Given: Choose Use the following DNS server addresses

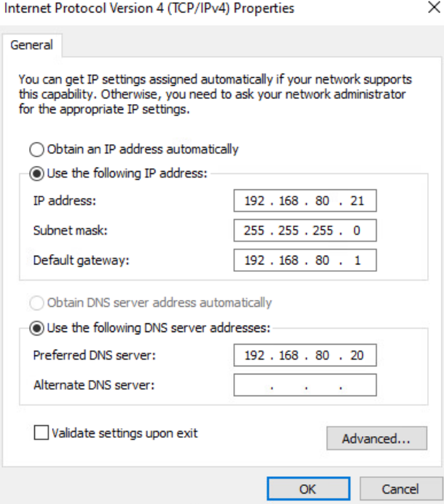Looking at the screenshot, I should click(36, 328).
